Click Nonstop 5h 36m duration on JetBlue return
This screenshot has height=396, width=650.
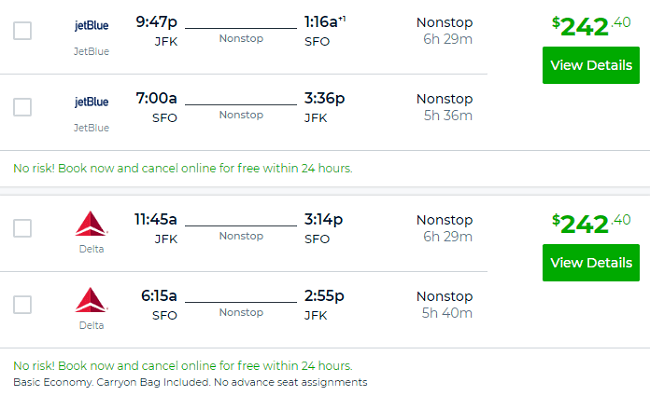[x=444, y=107]
